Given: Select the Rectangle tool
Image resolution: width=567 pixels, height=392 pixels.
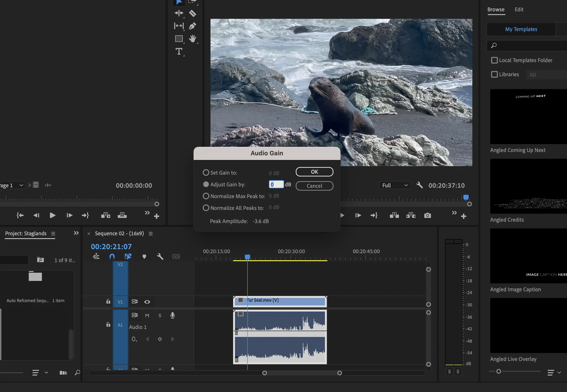Looking at the screenshot, I should pyautogui.click(x=179, y=39).
